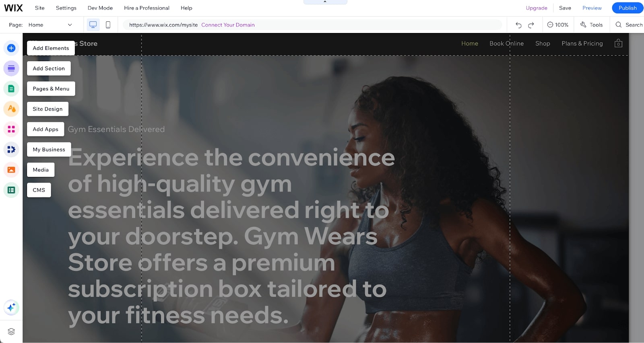Open the Dev Mode menu
Screen dimensions: 644x343
tap(100, 8)
